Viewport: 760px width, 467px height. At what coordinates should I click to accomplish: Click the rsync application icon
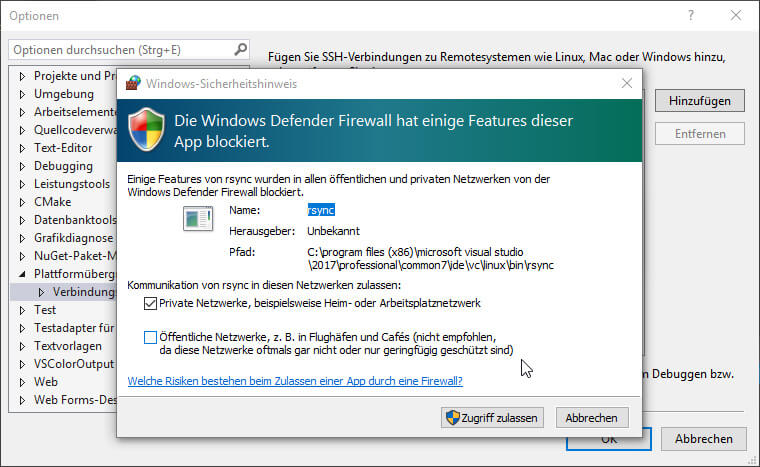(x=197, y=219)
